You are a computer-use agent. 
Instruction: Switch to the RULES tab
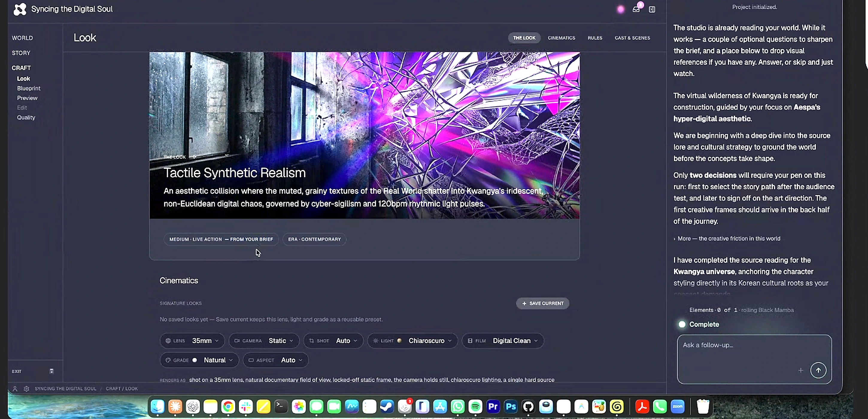click(595, 38)
